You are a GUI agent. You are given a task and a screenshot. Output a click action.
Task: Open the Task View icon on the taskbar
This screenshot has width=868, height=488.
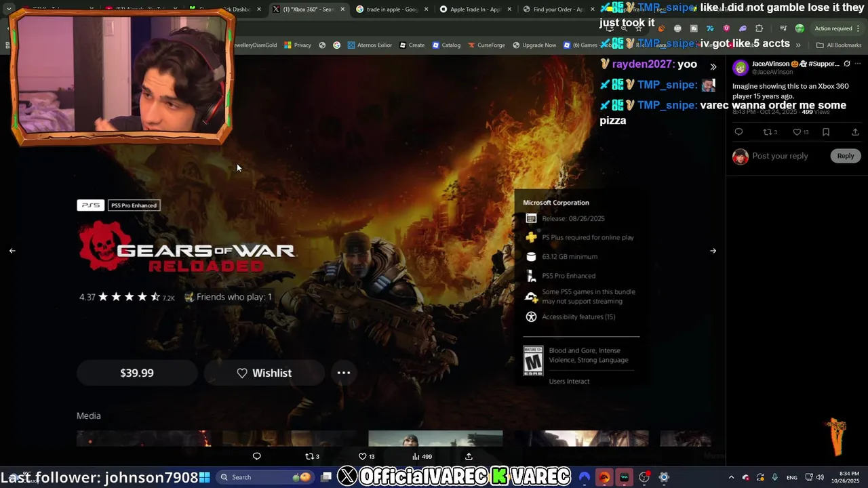pyautogui.click(x=326, y=477)
